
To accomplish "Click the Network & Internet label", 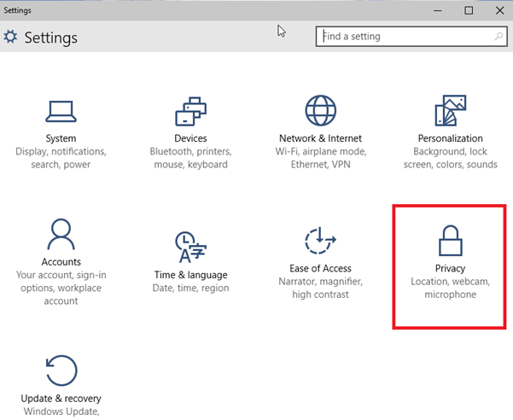I will 321,138.
